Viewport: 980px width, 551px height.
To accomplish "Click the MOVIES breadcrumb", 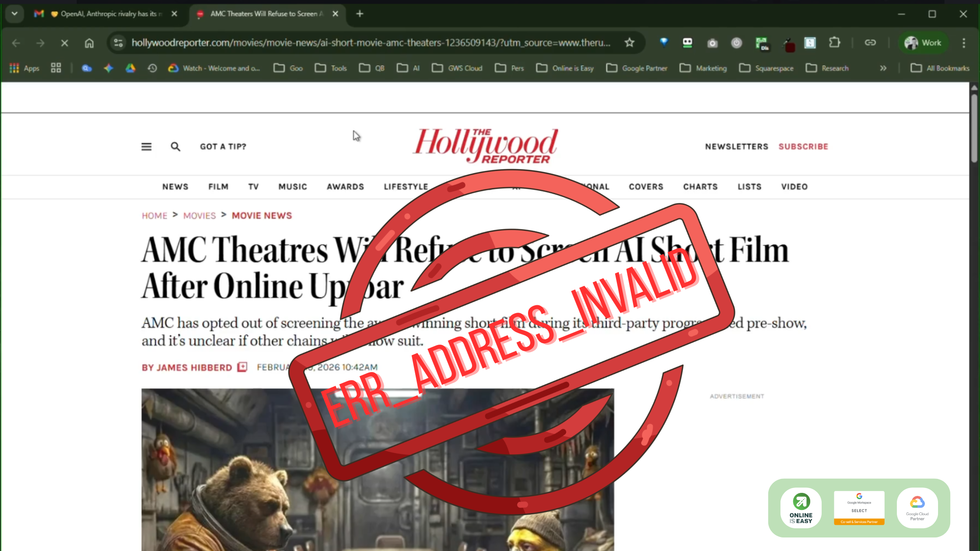I will pos(199,215).
